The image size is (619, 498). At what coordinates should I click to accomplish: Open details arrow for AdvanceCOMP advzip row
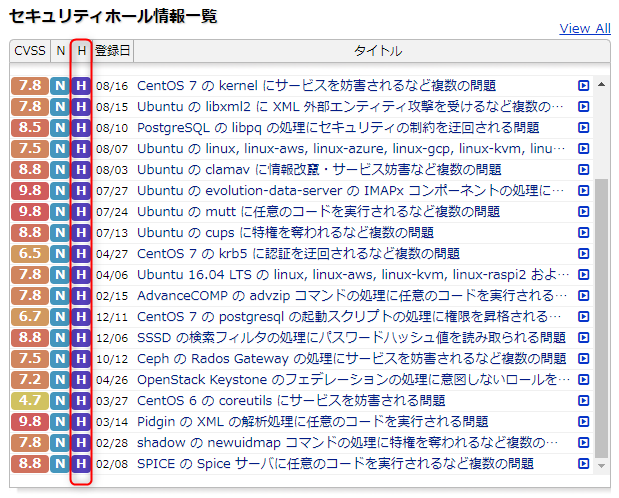point(583,296)
